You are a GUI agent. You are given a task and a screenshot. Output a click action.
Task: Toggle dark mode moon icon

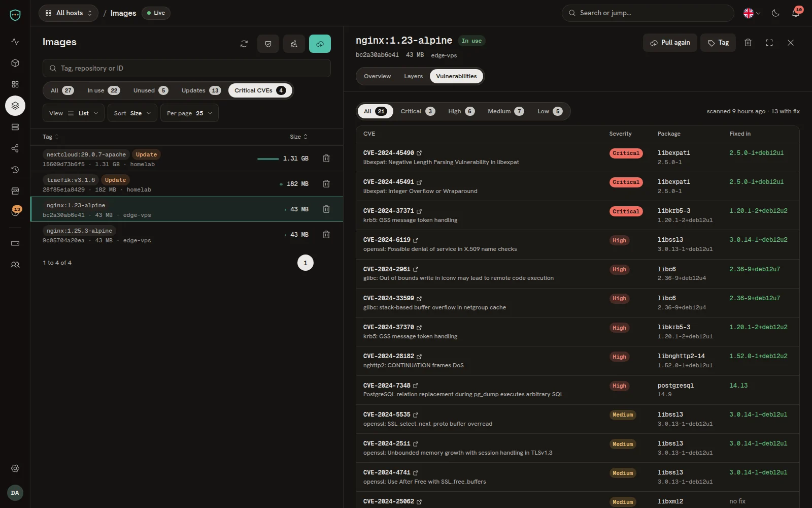tap(775, 13)
